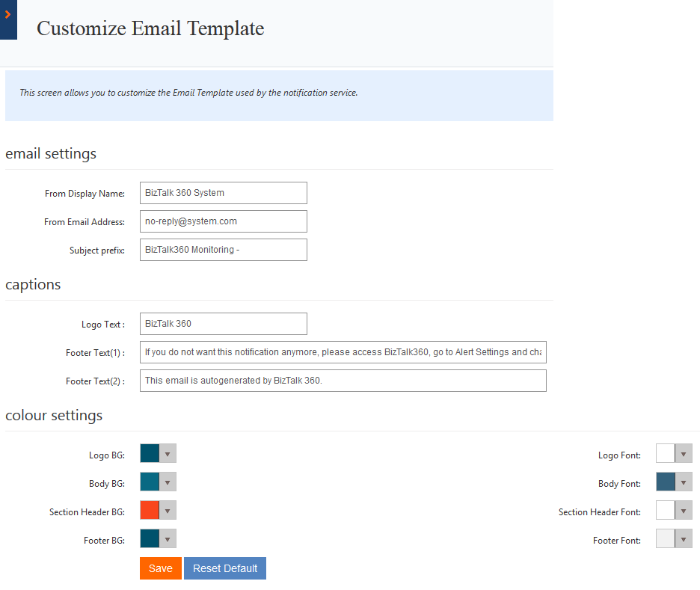Open the Section Header Font dropdown arrow

(684, 511)
